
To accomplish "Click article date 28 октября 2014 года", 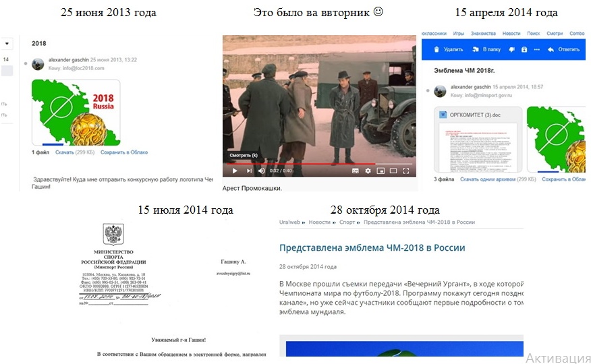I will (x=308, y=266).
